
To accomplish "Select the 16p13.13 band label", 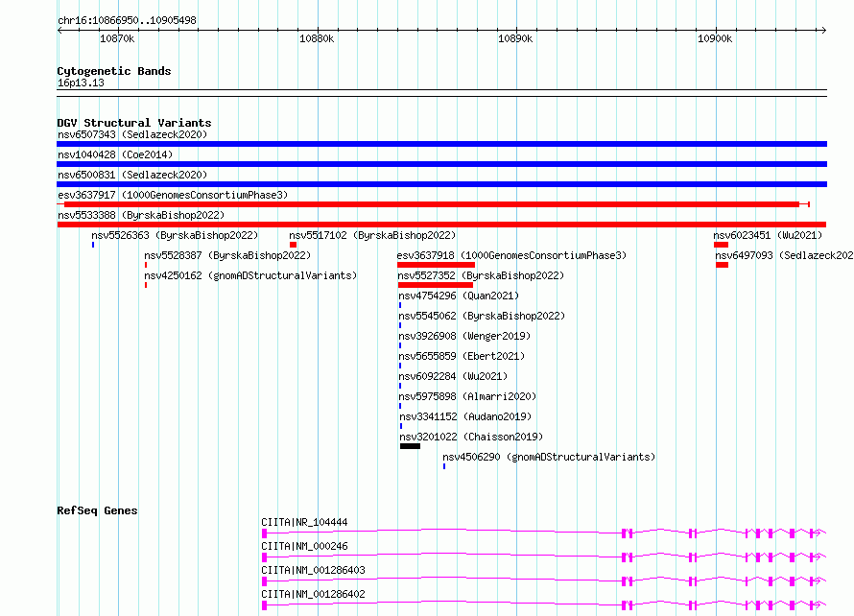I will pos(81,83).
